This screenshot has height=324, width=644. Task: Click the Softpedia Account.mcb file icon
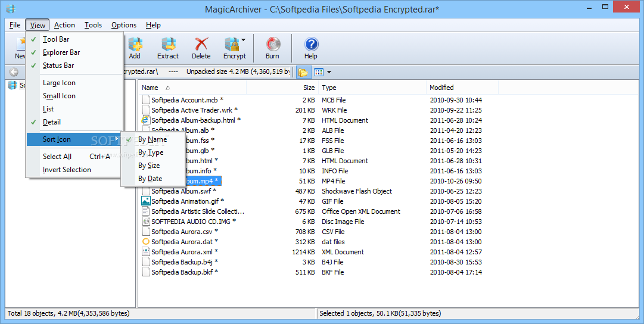pos(145,99)
